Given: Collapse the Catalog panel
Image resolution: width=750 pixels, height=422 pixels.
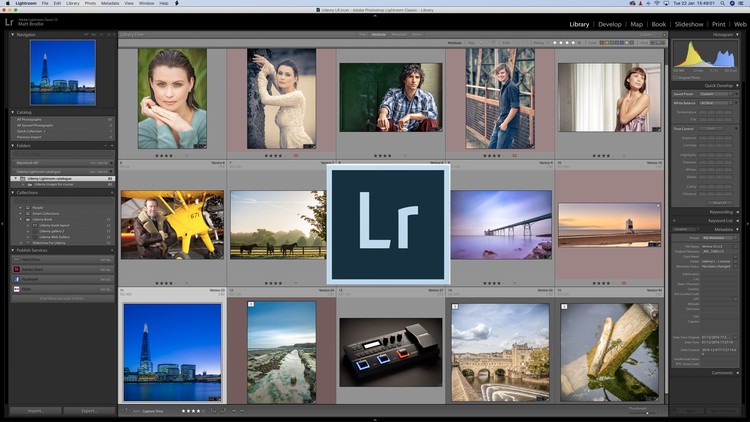Looking at the screenshot, I should click(12, 112).
